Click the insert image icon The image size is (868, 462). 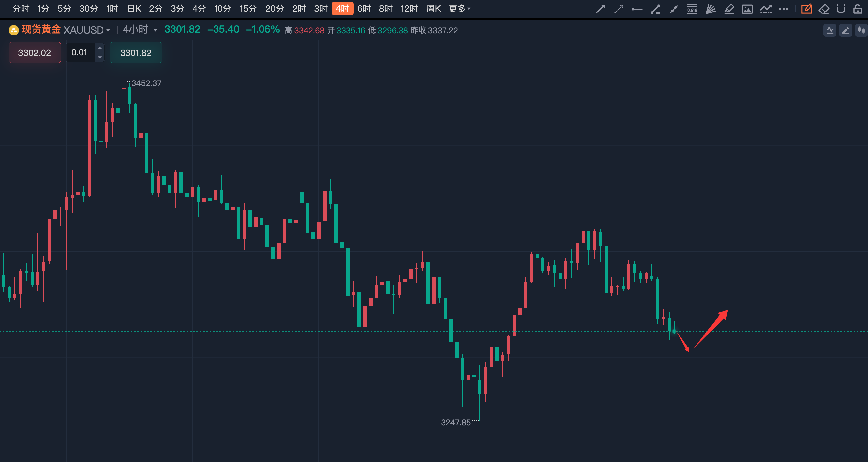point(747,9)
